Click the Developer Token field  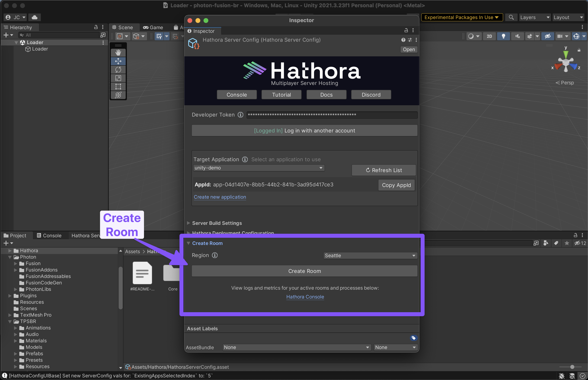[332, 115]
